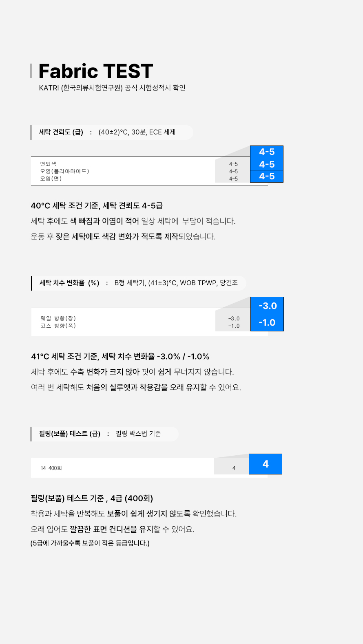The height and width of the screenshot is (644, 363).
Task: Select the 필링(보풀) 테스트 (급) label
Action: (70, 434)
